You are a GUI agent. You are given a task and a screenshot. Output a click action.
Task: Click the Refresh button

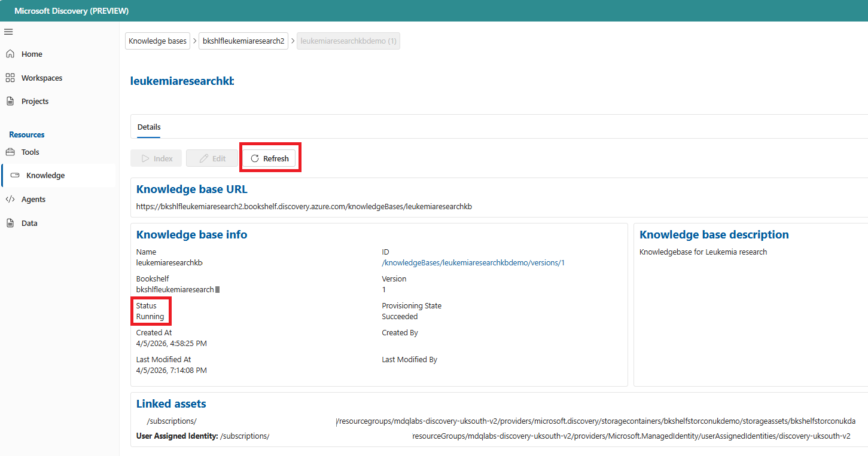coord(269,158)
